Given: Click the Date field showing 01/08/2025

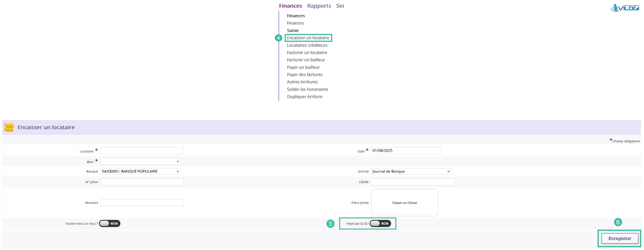Looking at the screenshot, I should click(x=406, y=151).
